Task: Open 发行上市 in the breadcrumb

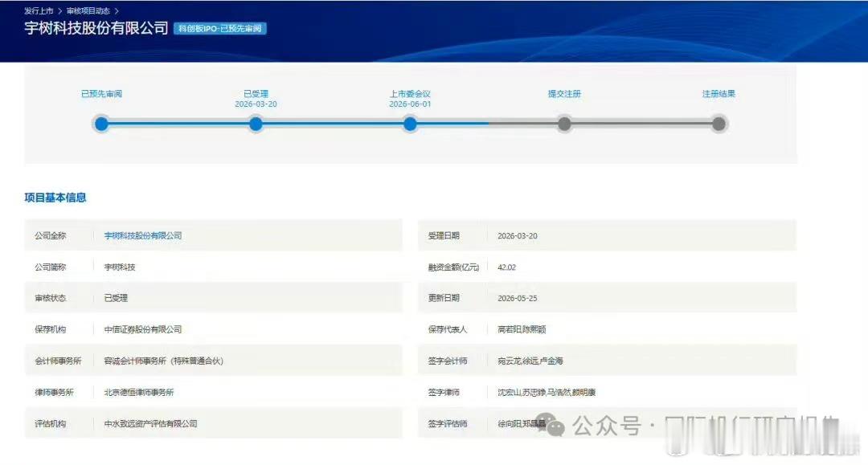Action: tap(39, 10)
